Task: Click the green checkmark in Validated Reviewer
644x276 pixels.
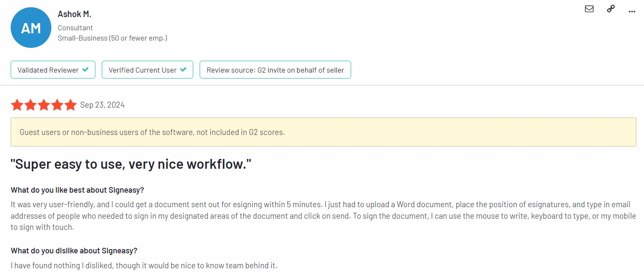Action: (x=86, y=69)
